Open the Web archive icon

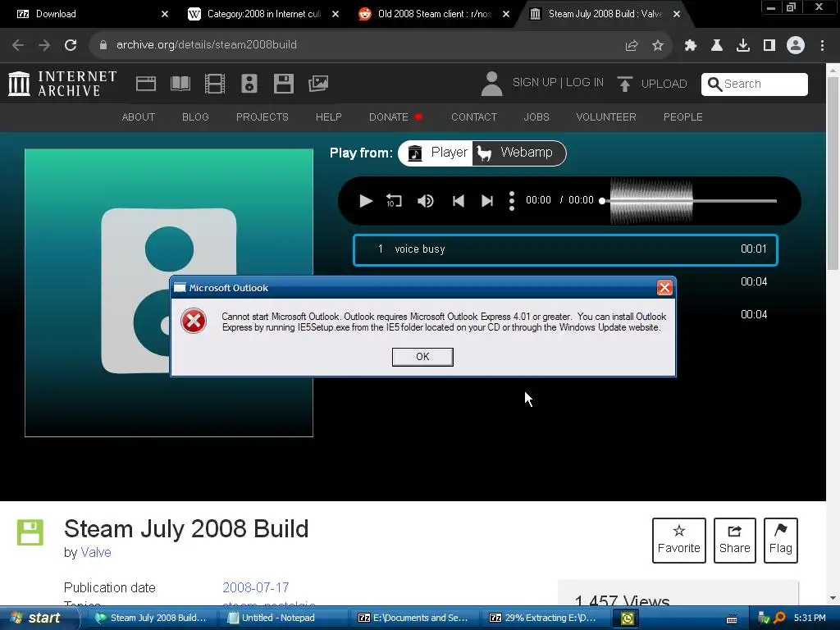pos(146,84)
